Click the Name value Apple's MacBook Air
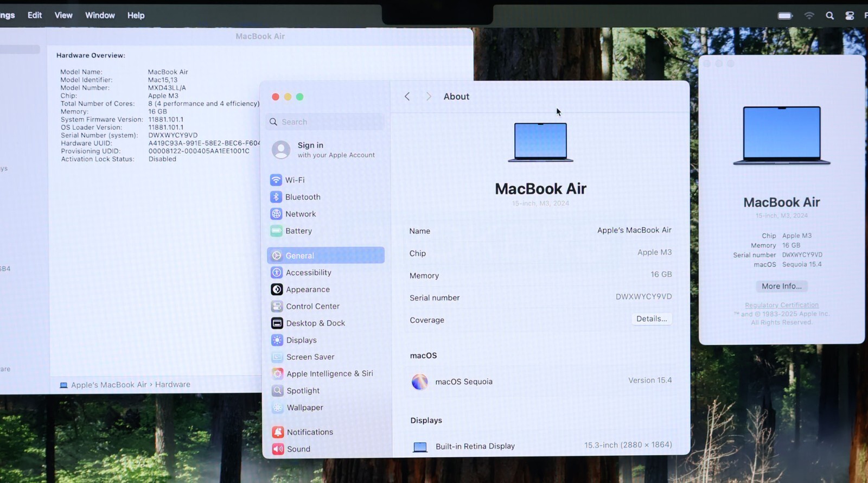 pos(634,230)
